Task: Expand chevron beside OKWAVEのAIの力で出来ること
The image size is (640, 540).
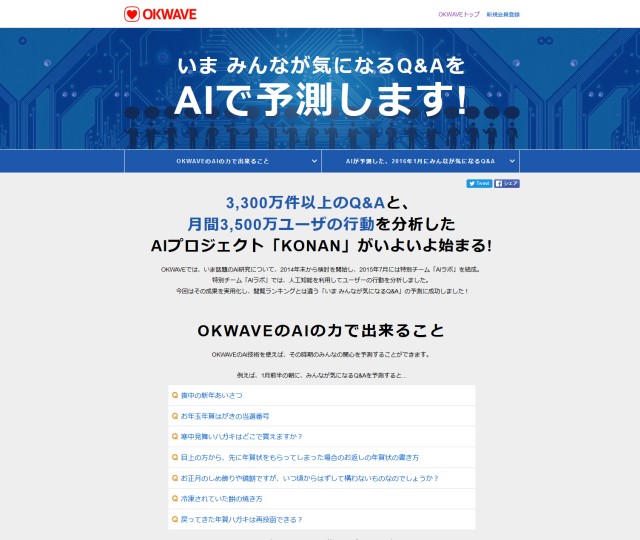Action: click(x=314, y=161)
